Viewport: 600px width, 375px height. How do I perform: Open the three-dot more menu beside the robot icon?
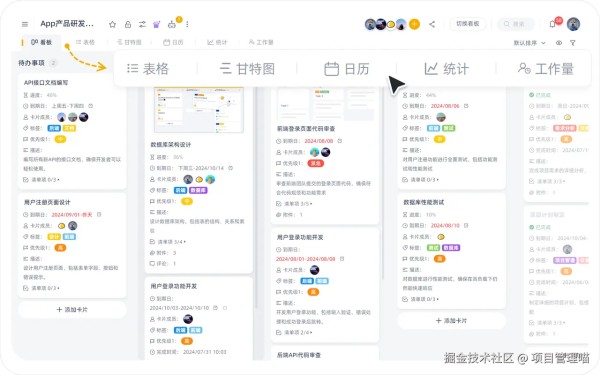187,24
